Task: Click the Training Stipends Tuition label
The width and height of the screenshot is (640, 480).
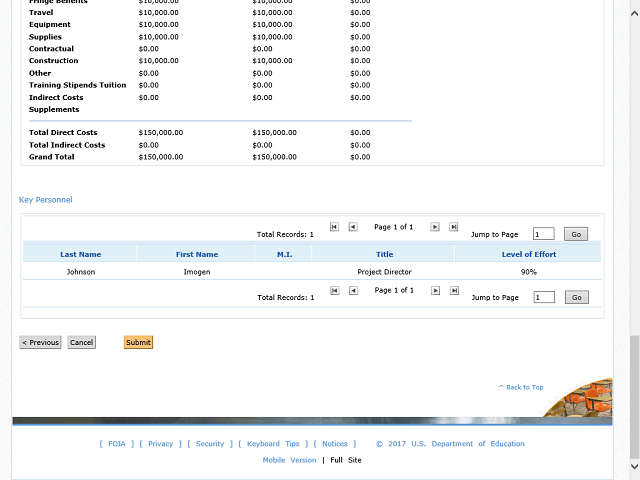Action: pos(78,85)
